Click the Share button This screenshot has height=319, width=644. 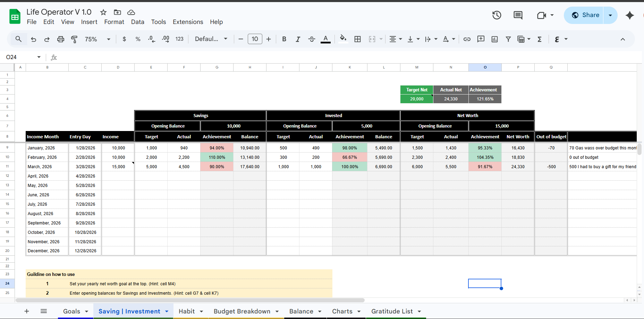click(585, 15)
